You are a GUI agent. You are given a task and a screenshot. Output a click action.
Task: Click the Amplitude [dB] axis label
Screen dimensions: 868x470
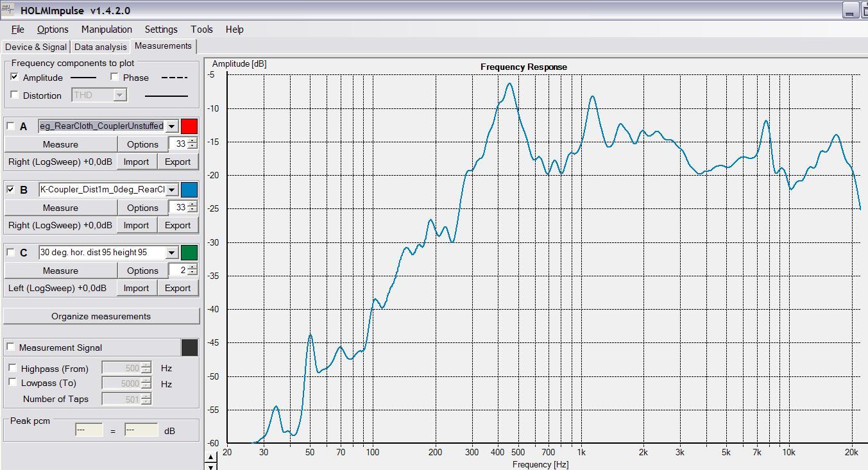pos(239,63)
